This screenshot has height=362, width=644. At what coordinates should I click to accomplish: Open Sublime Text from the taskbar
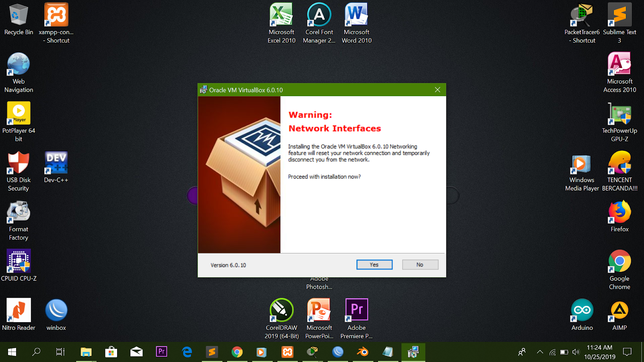tap(212, 352)
